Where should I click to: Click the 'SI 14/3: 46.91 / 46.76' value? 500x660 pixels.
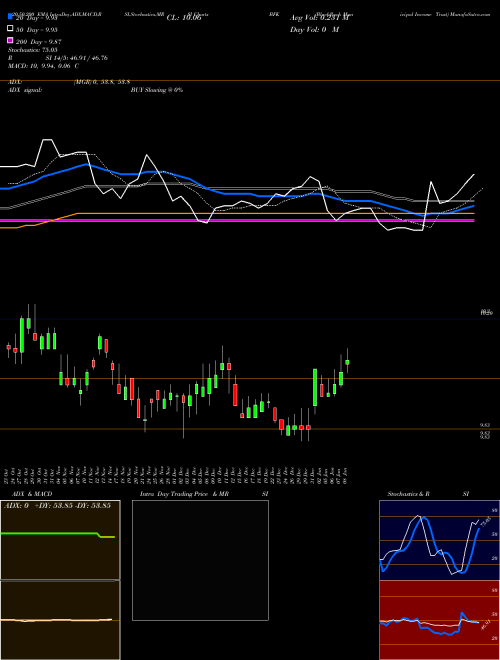point(77,58)
